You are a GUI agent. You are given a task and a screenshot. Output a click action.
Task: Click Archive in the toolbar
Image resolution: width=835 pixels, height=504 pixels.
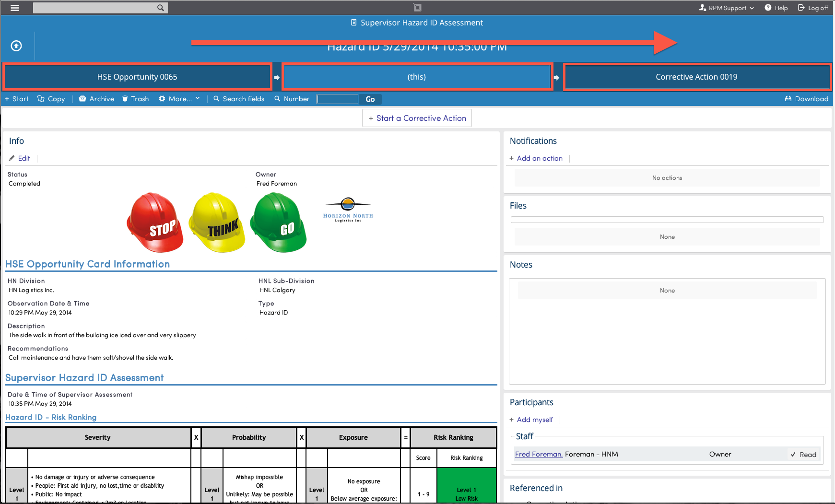(96, 99)
